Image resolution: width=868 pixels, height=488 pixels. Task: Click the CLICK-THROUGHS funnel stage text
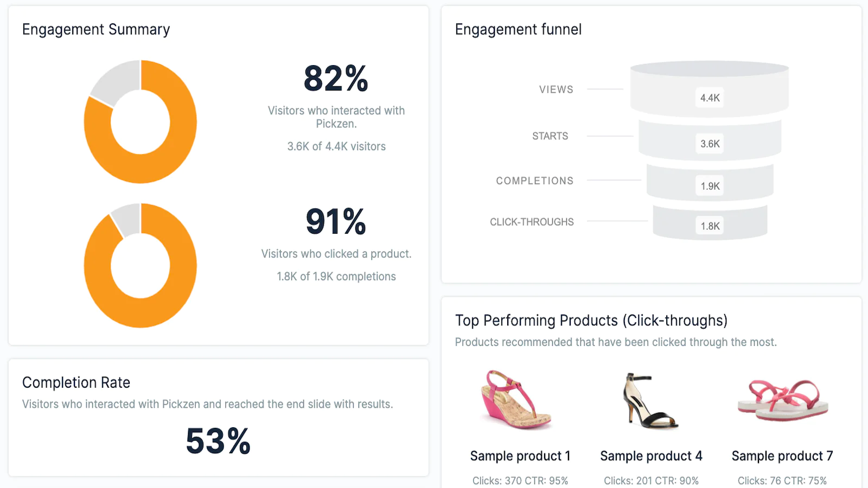pyautogui.click(x=532, y=222)
